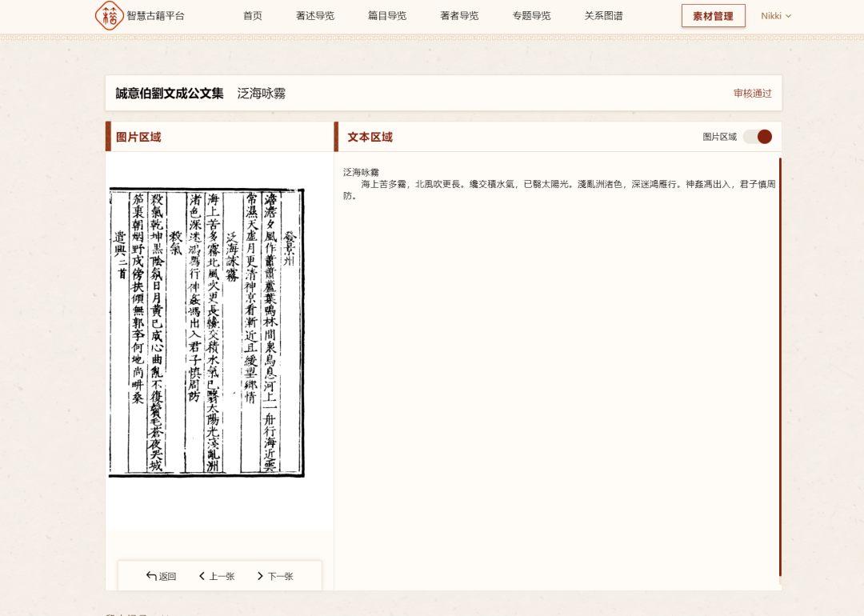864x616 pixels.
Task: Expand the Nikki user dropdown
Action: (776, 16)
